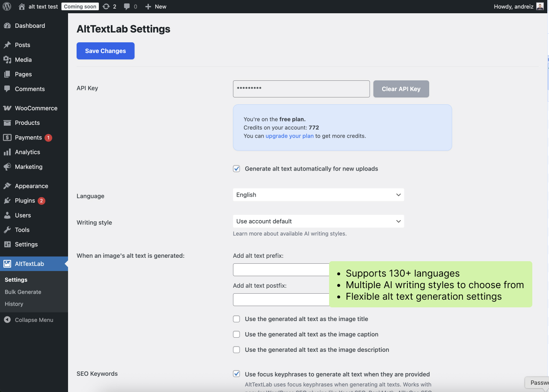Click the Clear API Key button
The height and width of the screenshot is (392, 549).
click(x=401, y=89)
